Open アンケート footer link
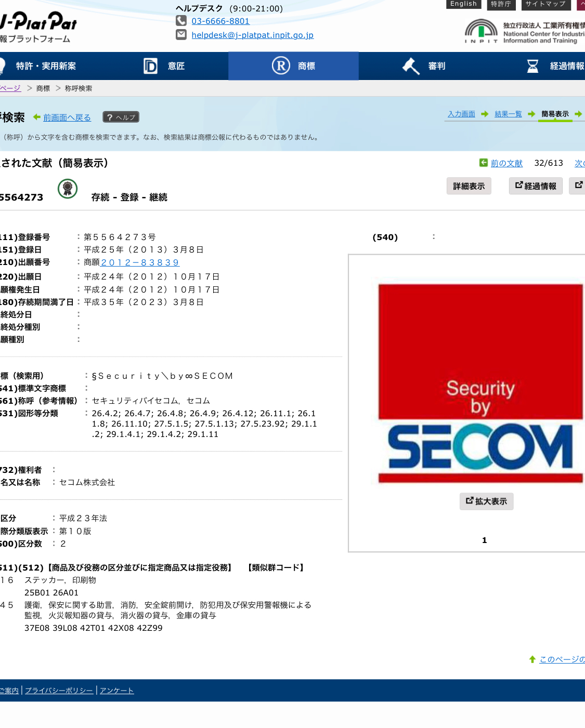 click(x=117, y=691)
